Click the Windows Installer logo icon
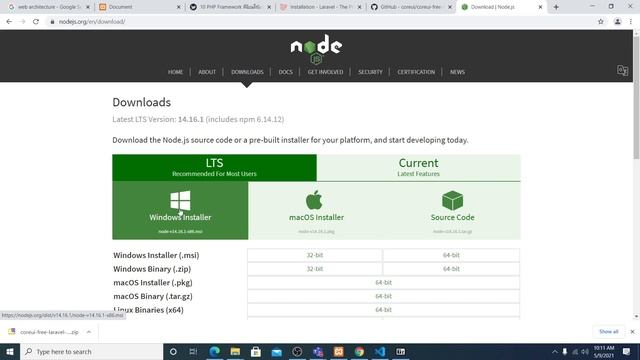 [x=180, y=200]
